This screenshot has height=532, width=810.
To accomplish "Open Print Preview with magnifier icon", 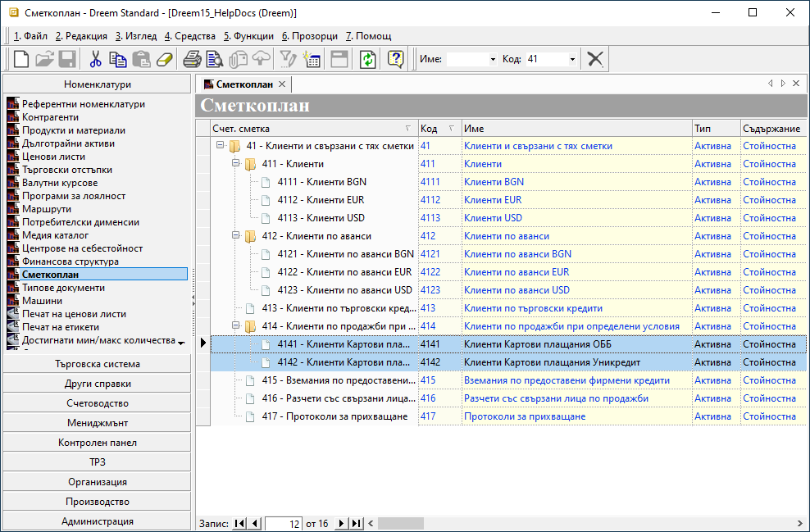I will tap(215, 59).
